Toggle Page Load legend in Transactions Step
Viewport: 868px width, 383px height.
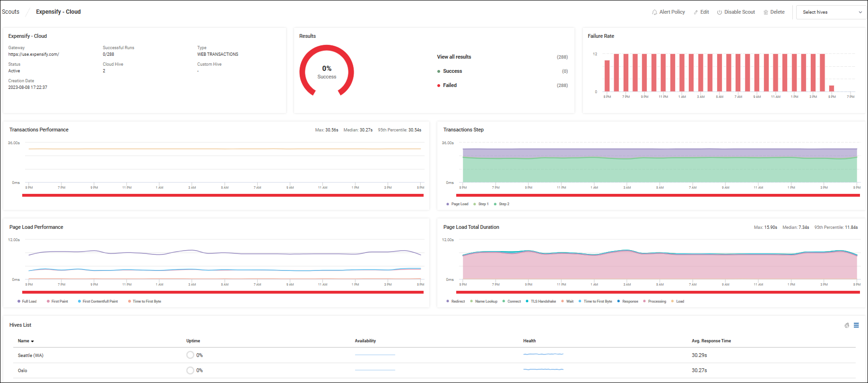tap(457, 204)
